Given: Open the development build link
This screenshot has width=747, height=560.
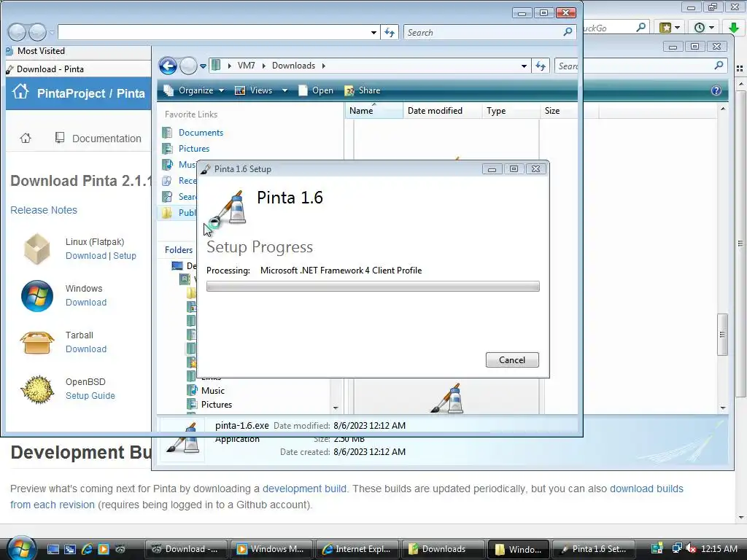Looking at the screenshot, I should click(x=304, y=489).
